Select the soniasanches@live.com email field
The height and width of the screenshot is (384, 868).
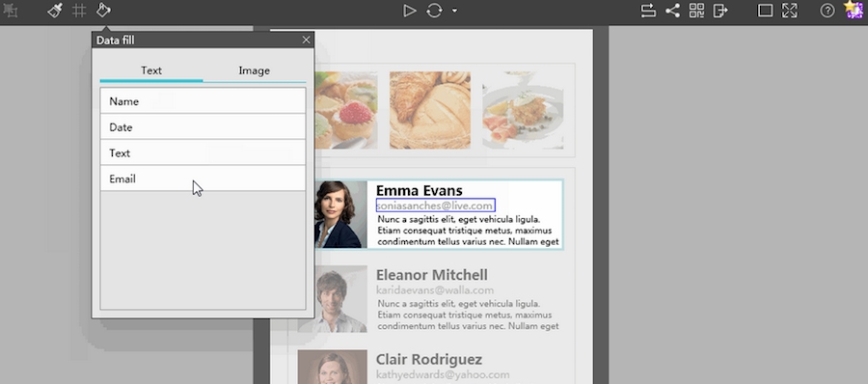coord(435,206)
